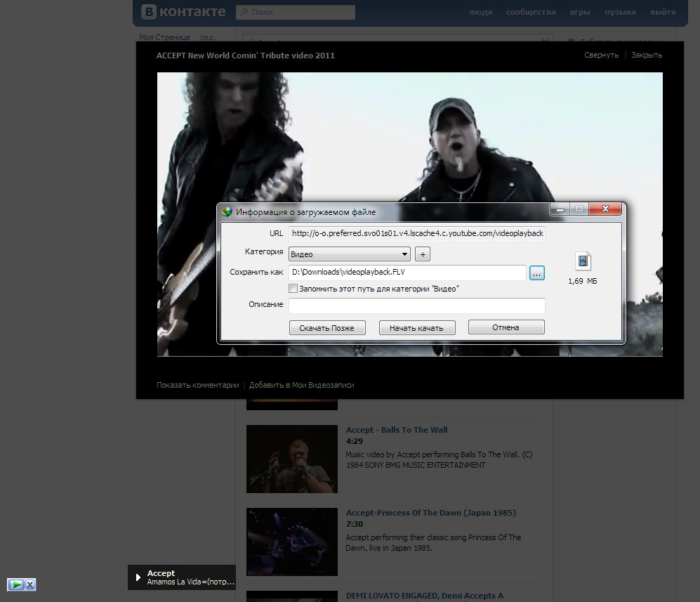Click the Balls To The Wall video thumbnail
The image size is (700, 602).
(x=292, y=459)
